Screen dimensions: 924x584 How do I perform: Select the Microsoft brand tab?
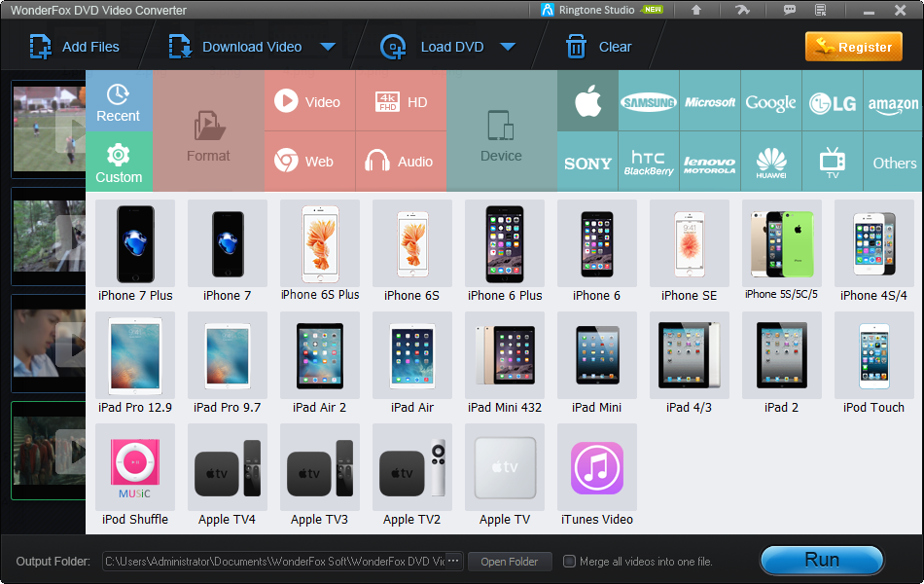pyautogui.click(x=710, y=101)
